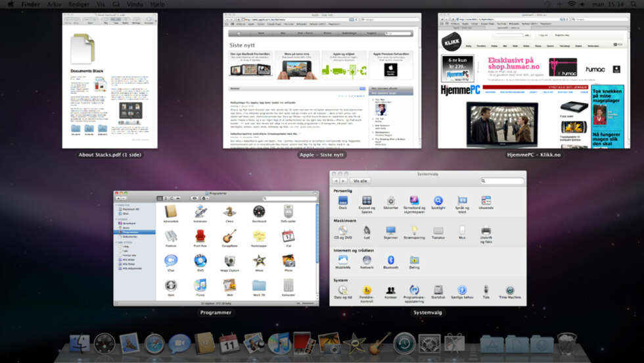The image size is (644, 363).
Task: Switch Programmer window to list view
Action: 166,198
